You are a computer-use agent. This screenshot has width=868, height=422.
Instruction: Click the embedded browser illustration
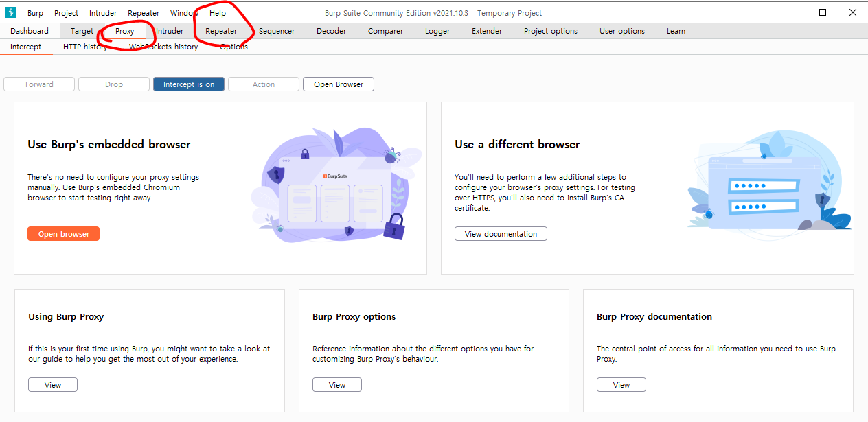[x=336, y=184]
